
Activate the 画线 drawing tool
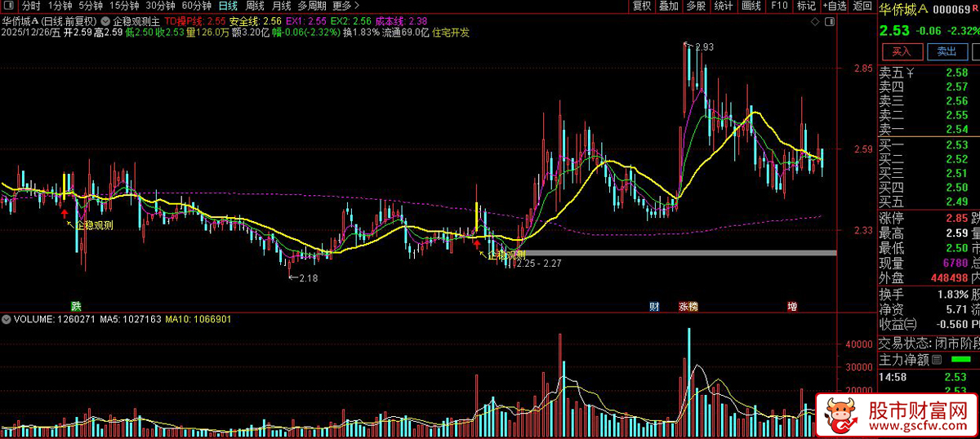tap(751, 6)
